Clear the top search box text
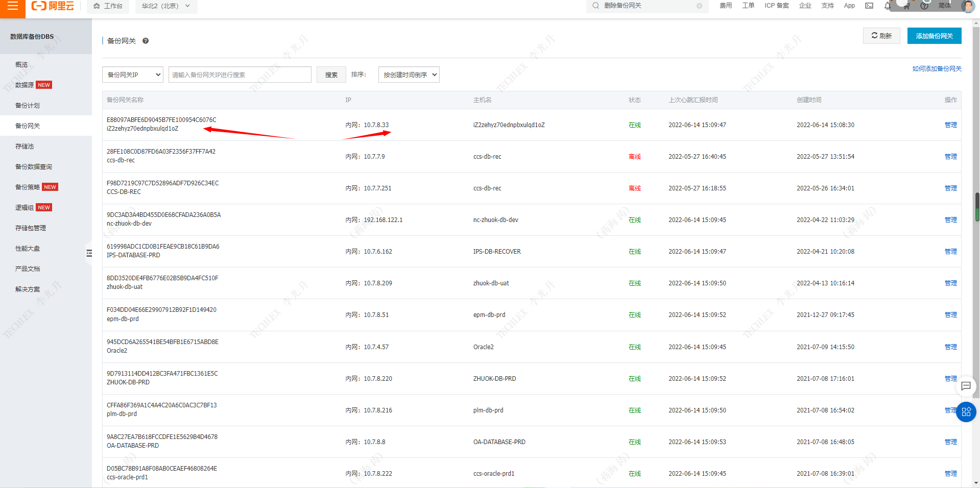 pyautogui.click(x=699, y=6)
